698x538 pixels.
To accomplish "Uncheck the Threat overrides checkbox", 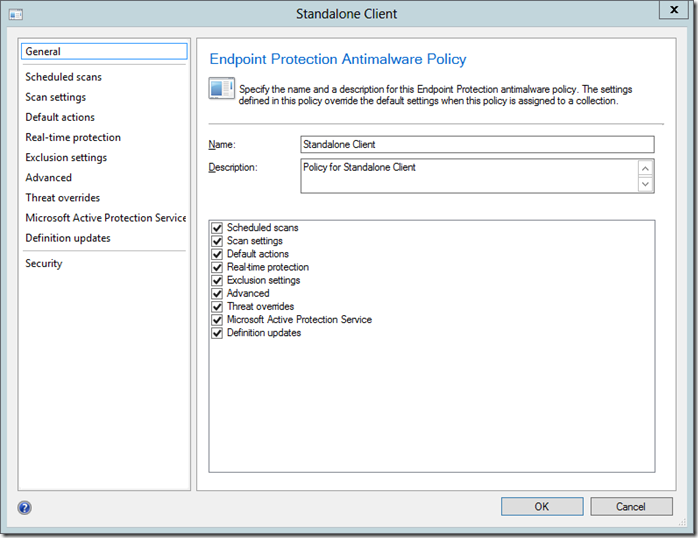I will (217, 307).
